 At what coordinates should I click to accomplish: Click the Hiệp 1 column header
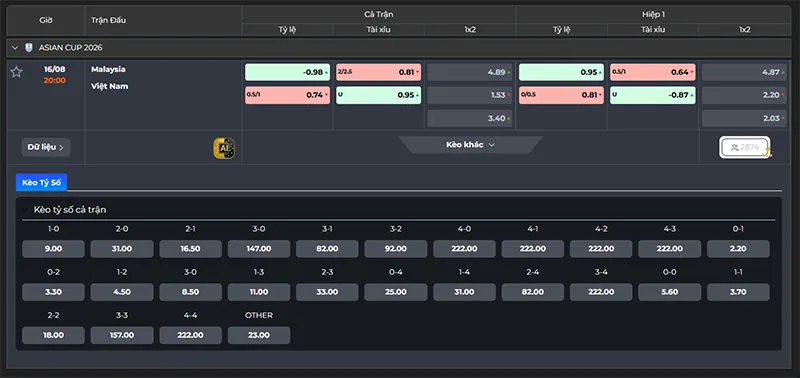pyautogui.click(x=653, y=14)
